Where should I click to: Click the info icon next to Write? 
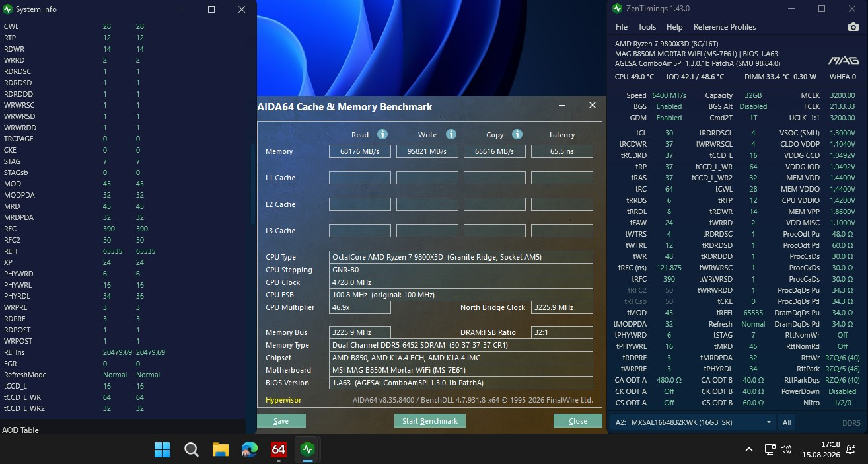click(451, 134)
